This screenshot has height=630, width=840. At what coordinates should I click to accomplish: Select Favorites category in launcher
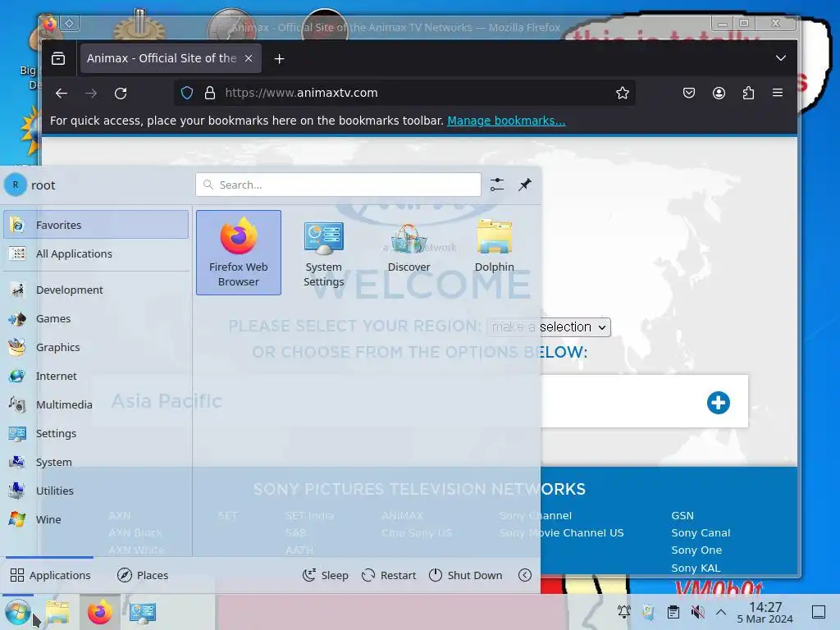pyautogui.click(x=96, y=225)
